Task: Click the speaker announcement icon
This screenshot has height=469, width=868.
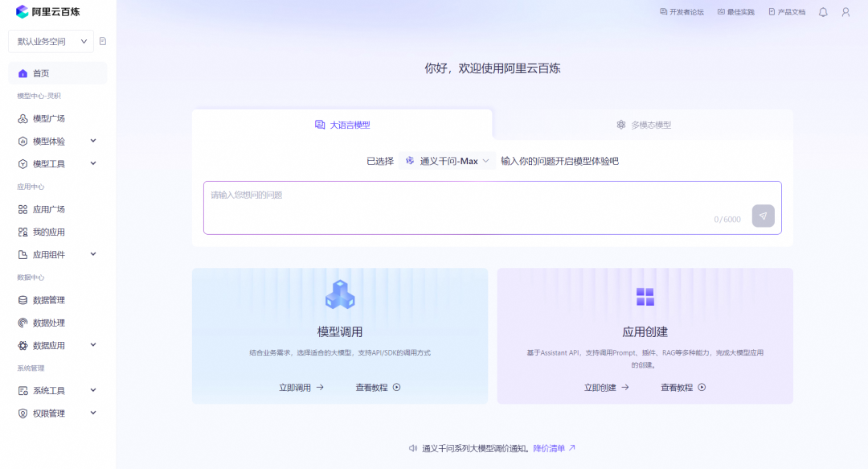Action: click(413, 449)
